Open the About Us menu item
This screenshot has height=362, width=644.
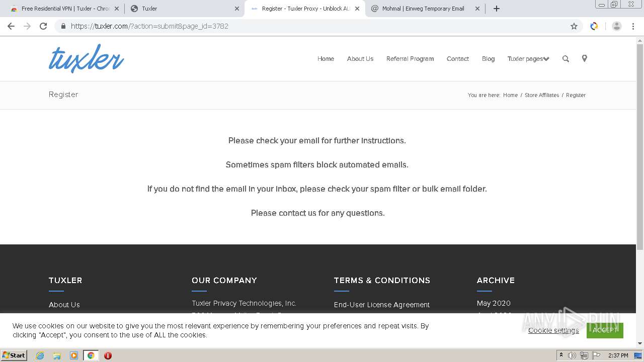360,59
